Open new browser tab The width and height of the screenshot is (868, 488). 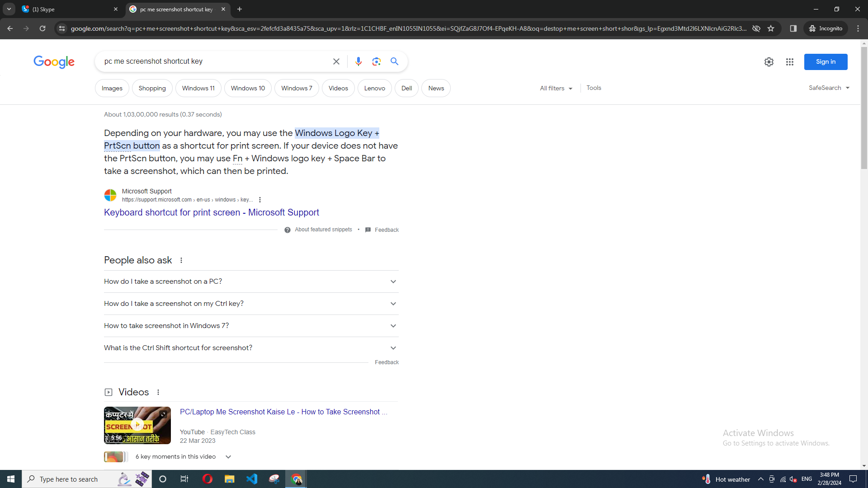(x=240, y=9)
